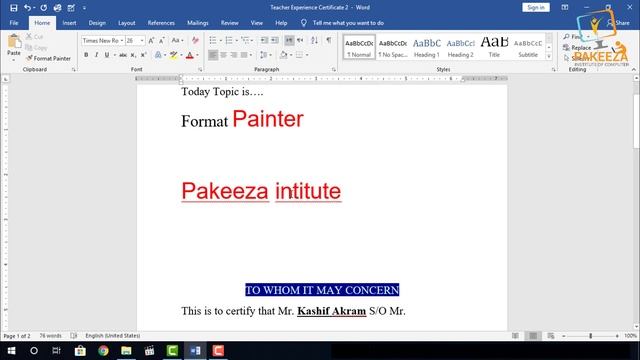Viewport: 640px width, 360px height.
Task: Open the English (United States) language setting
Action: pyautogui.click(x=113, y=336)
